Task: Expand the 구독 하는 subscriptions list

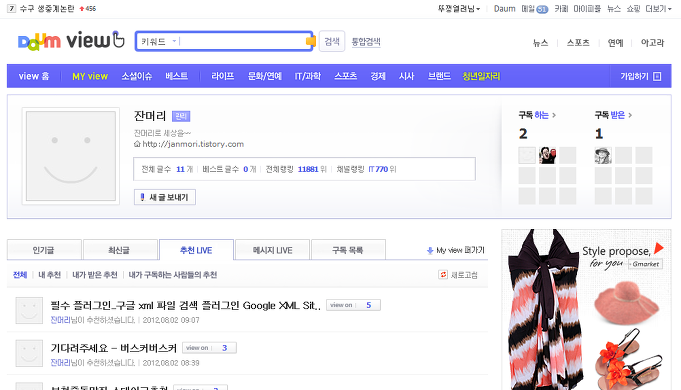Action: 537,115
